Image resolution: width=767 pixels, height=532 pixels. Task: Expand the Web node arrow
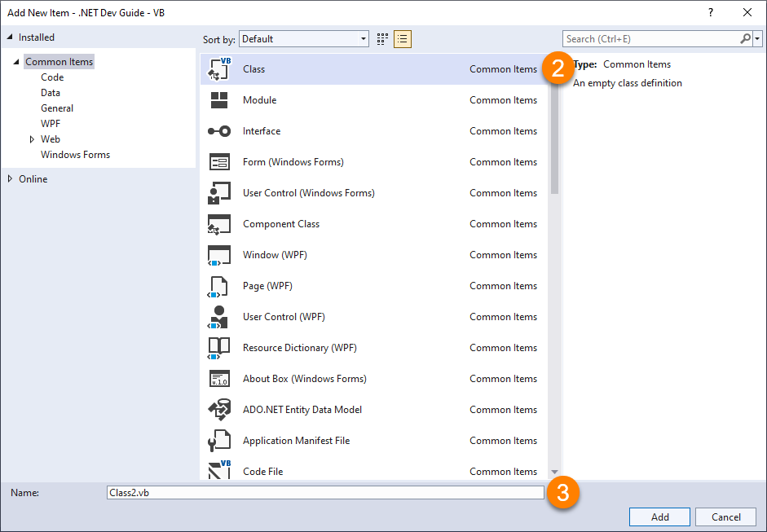(32, 139)
